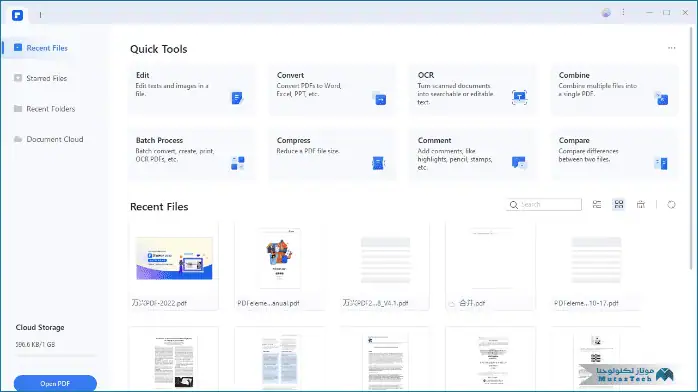Viewport: 698px width, 392px height.
Task: Click the Convert card title
Action: point(290,75)
